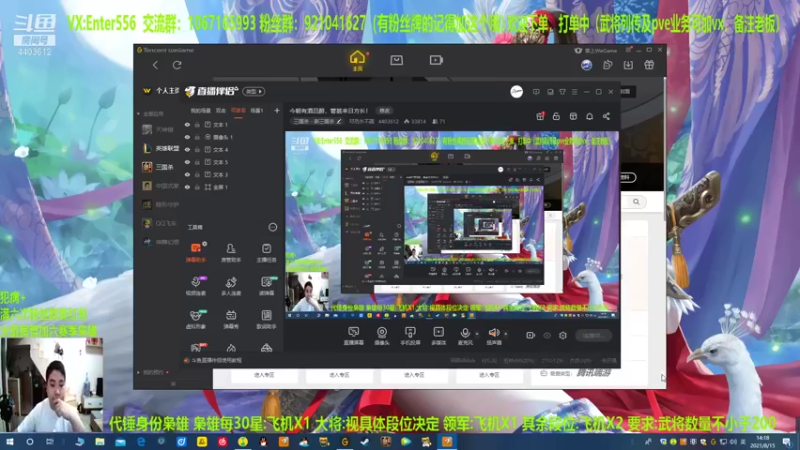The height and width of the screenshot is (450, 800).
Task: Open the 歌词助手 tool
Action: (266, 319)
